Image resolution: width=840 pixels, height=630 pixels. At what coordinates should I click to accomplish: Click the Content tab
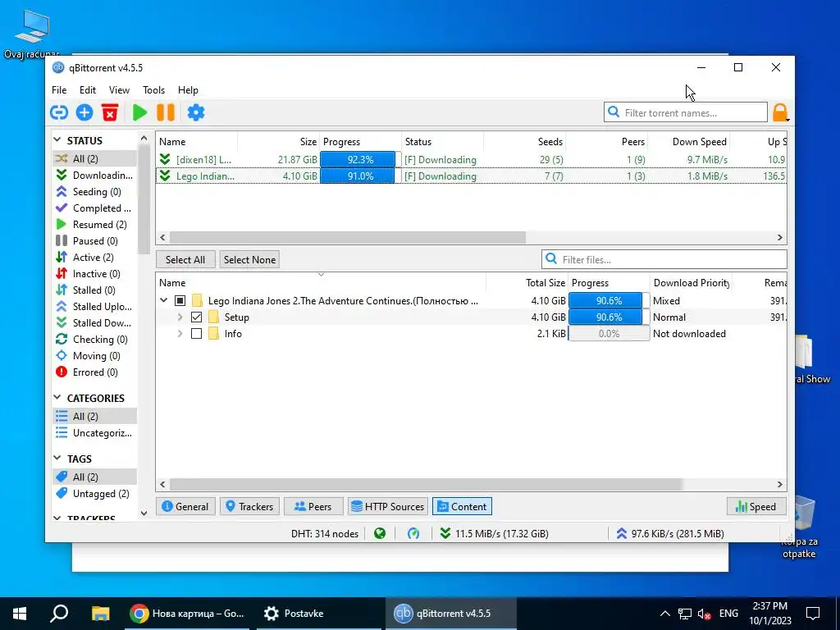(x=462, y=506)
